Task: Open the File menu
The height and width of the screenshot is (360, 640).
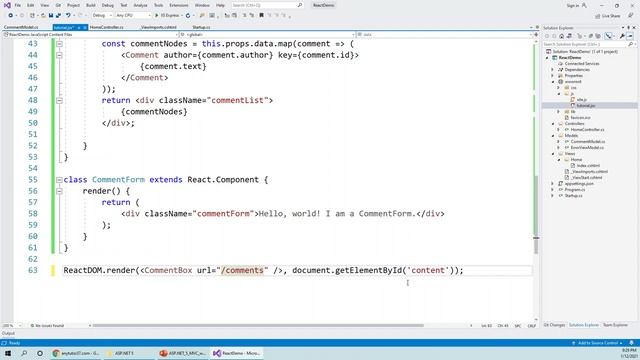Action: (18, 5)
